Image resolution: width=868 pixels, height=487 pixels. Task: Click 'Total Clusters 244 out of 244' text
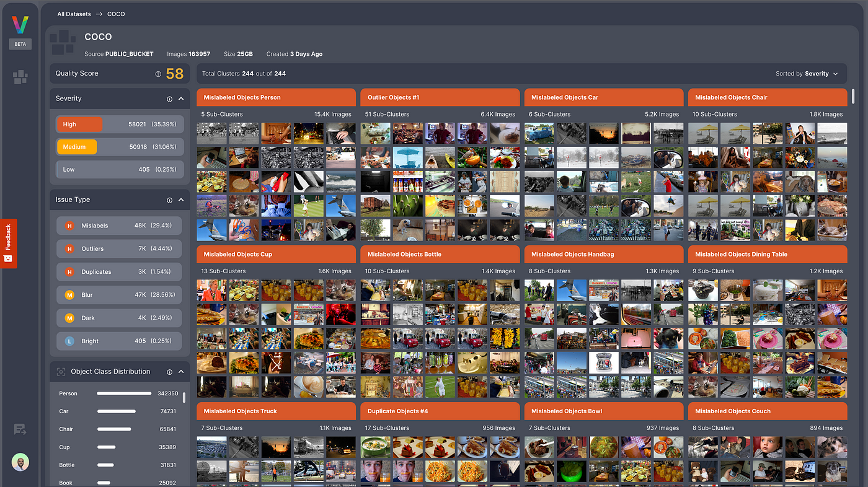(x=244, y=74)
